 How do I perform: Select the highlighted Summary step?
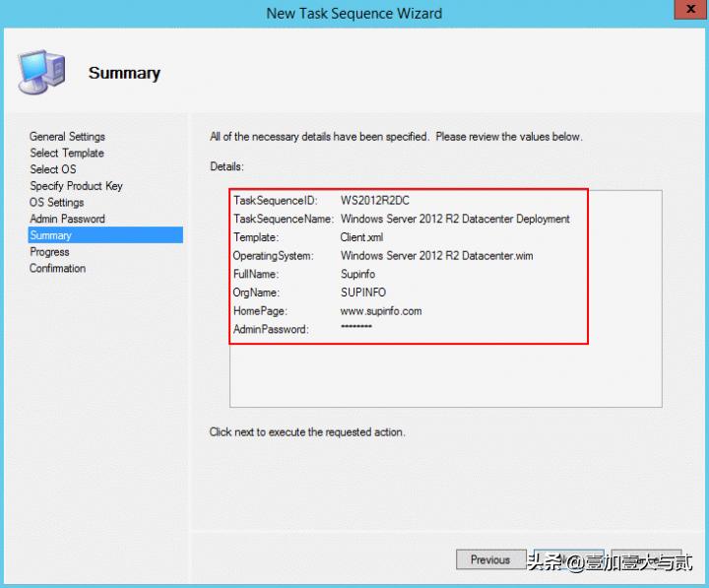pos(105,235)
